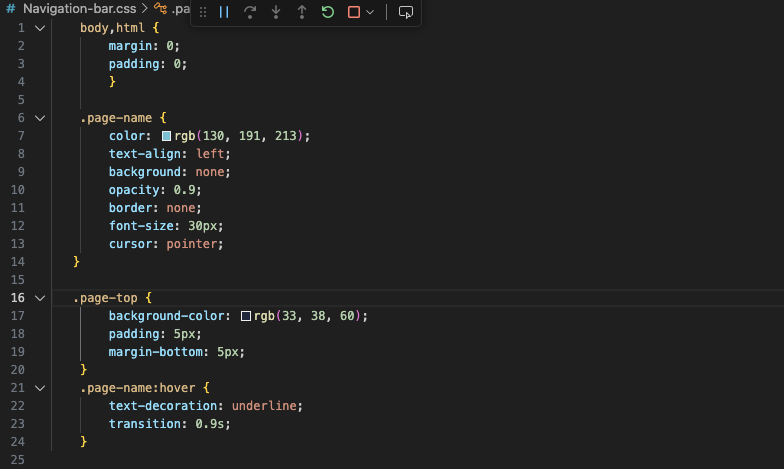This screenshot has height=469, width=784.
Task: Pause the debug session
Action: pyautogui.click(x=224, y=12)
